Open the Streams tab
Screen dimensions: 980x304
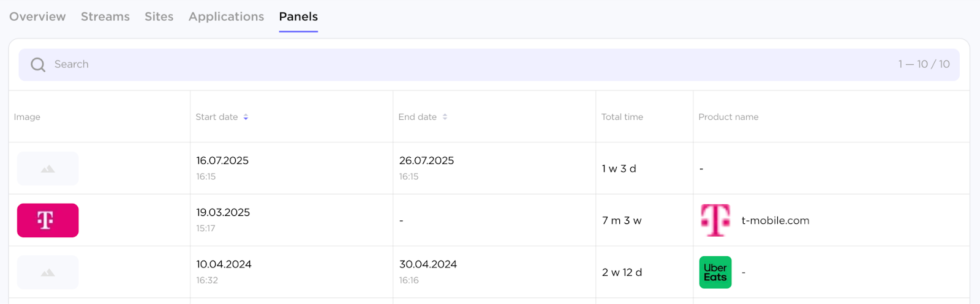105,17
